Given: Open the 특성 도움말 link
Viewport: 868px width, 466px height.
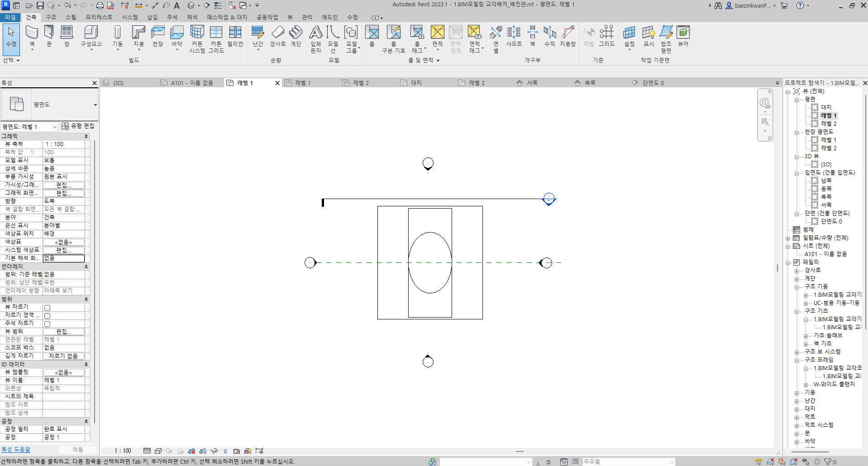Looking at the screenshot, I should [16, 449].
